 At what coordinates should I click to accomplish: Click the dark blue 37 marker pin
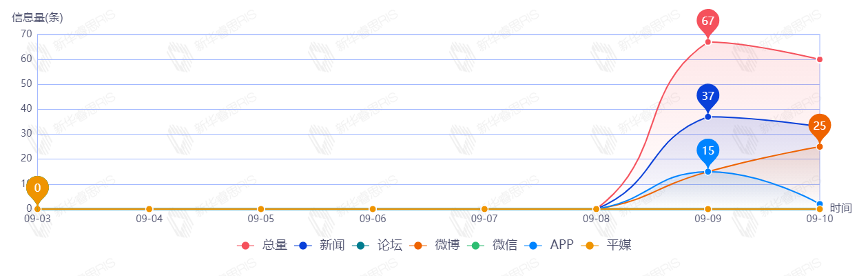[x=707, y=96]
